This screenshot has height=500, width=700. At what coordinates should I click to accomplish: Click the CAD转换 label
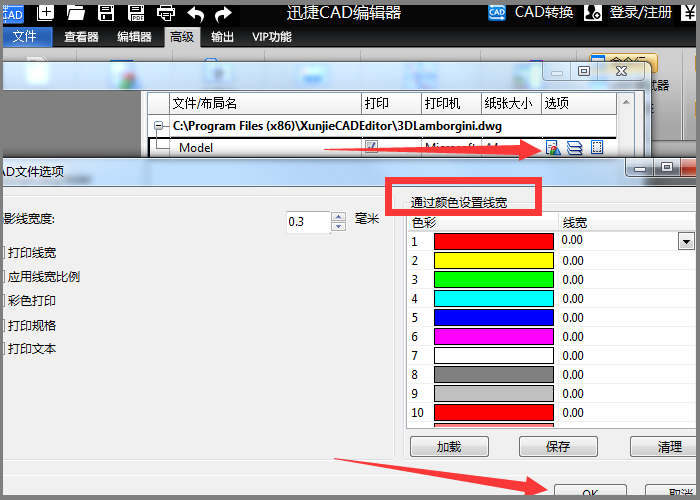[x=544, y=12]
